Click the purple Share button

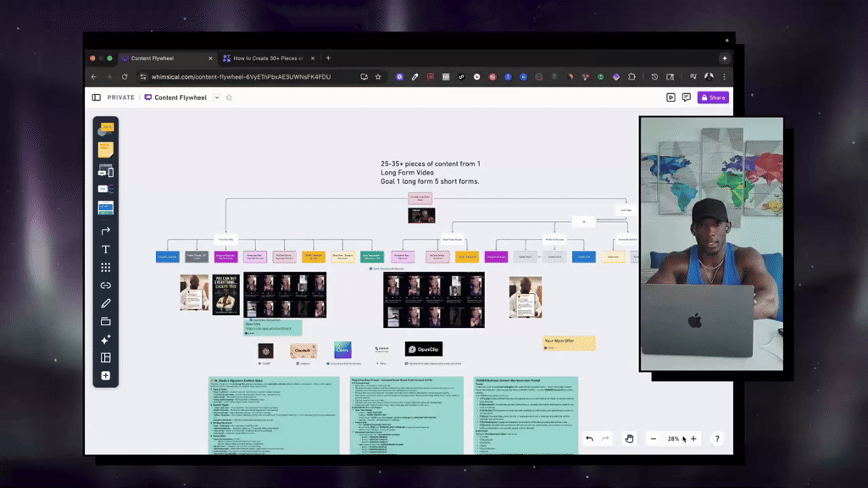(713, 97)
